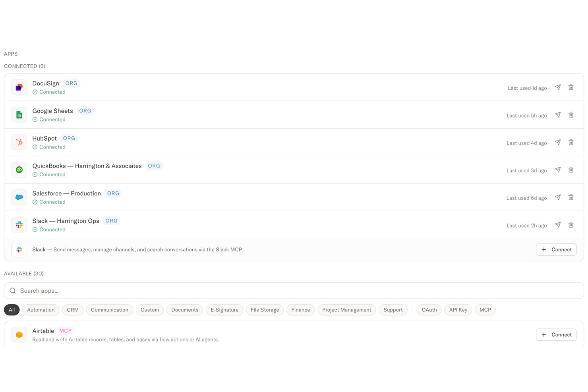
Task: Click send icon in HubSpot row
Action: coord(558,142)
